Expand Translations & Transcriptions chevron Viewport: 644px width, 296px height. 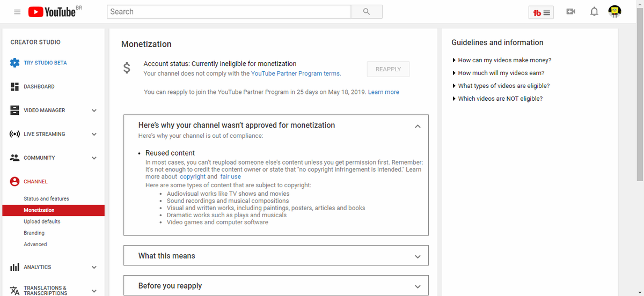point(94,291)
